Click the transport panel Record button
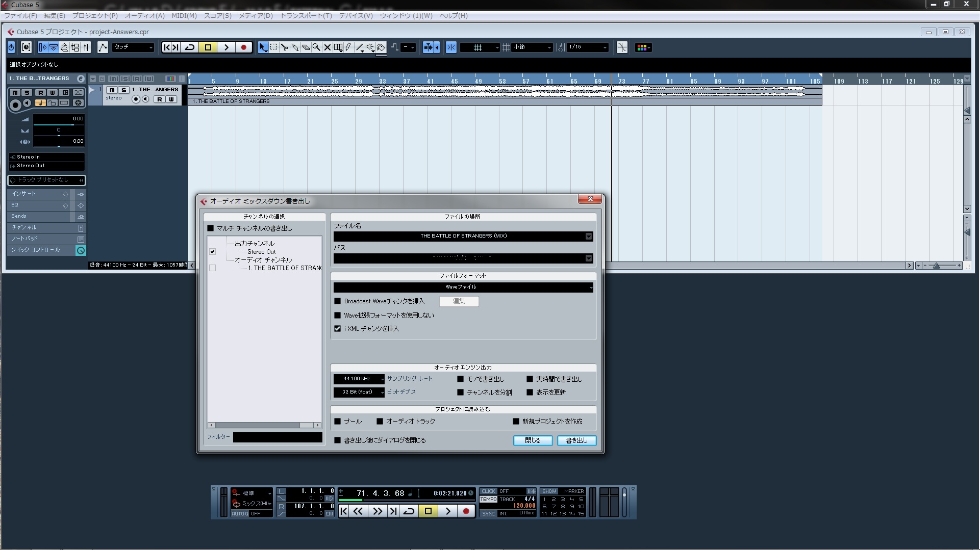980x550 pixels. (466, 511)
